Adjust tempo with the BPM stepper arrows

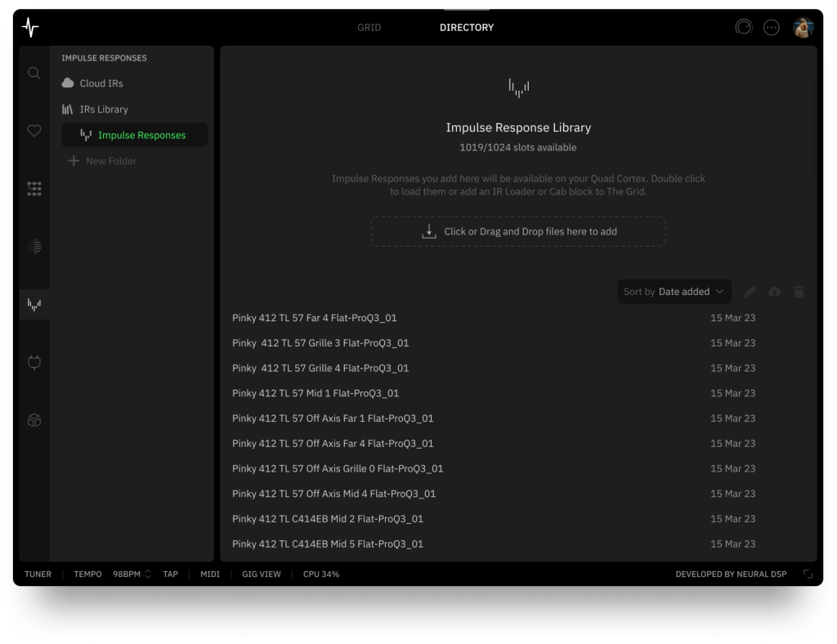tap(148, 575)
